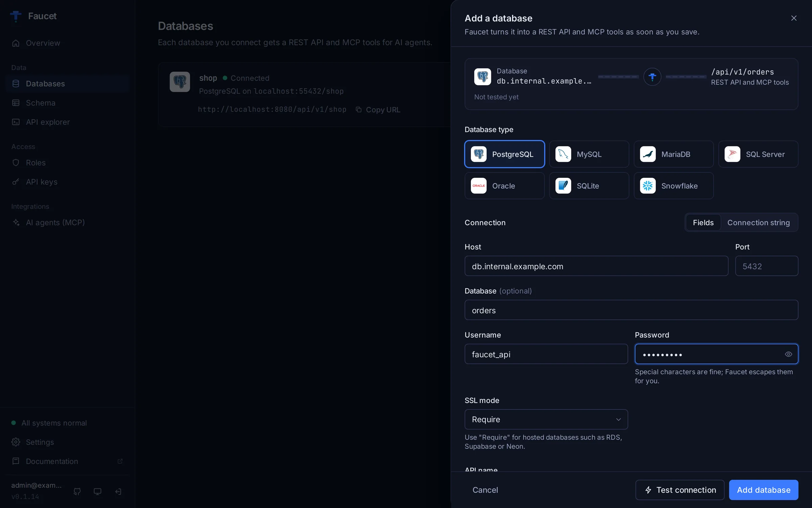The height and width of the screenshot is (508, 812).
Task: Open Overview in the sidebar
Action: [68, 43]
